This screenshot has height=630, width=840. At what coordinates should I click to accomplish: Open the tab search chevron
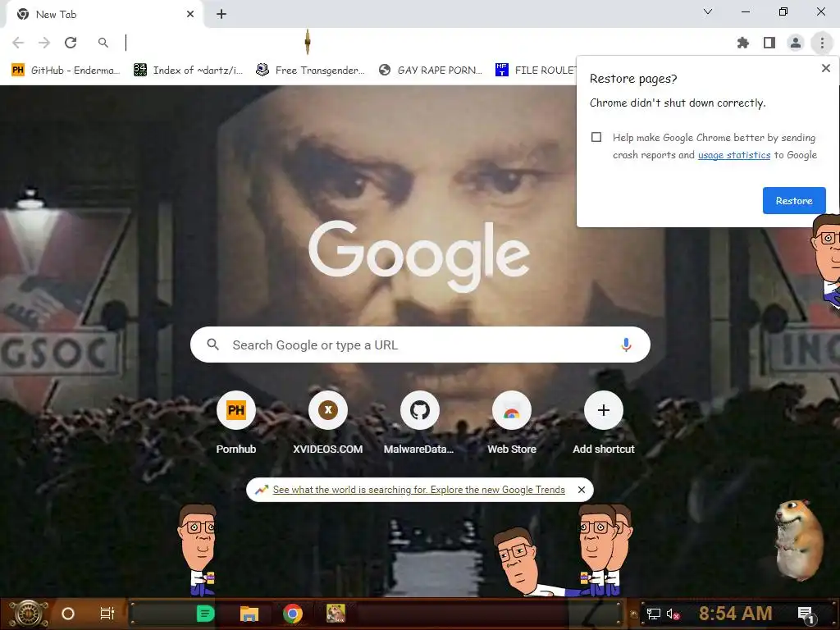(708, 11)
